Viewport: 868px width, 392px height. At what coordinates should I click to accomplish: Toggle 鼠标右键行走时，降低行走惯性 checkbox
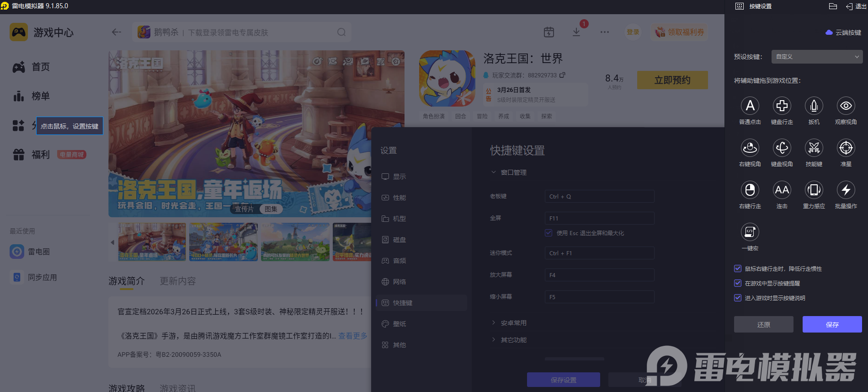(x=737, y=268)
